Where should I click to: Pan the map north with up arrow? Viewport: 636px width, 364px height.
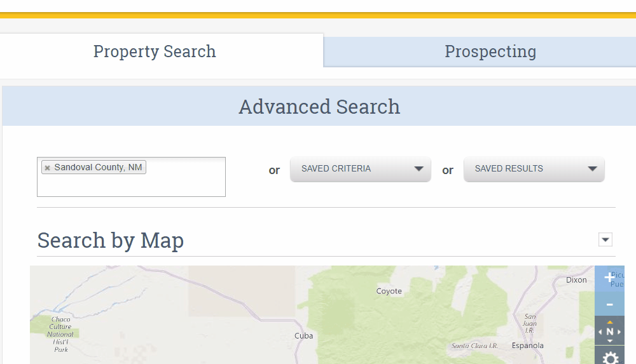[610, 322]
